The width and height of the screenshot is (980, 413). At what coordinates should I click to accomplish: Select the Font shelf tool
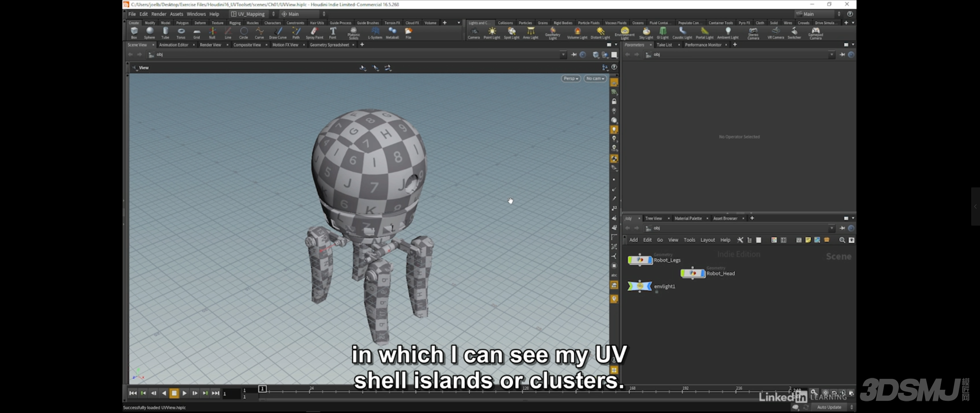tap(333, 33)
